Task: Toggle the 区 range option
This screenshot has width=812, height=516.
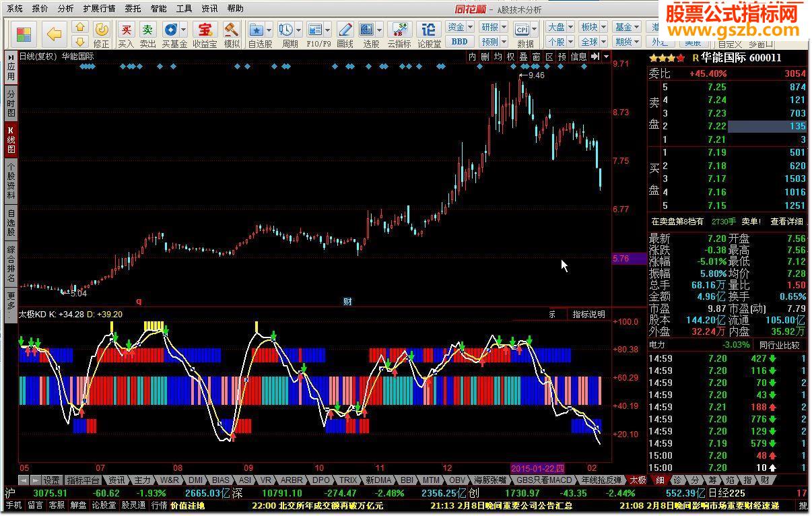Action: pos(549,57)
